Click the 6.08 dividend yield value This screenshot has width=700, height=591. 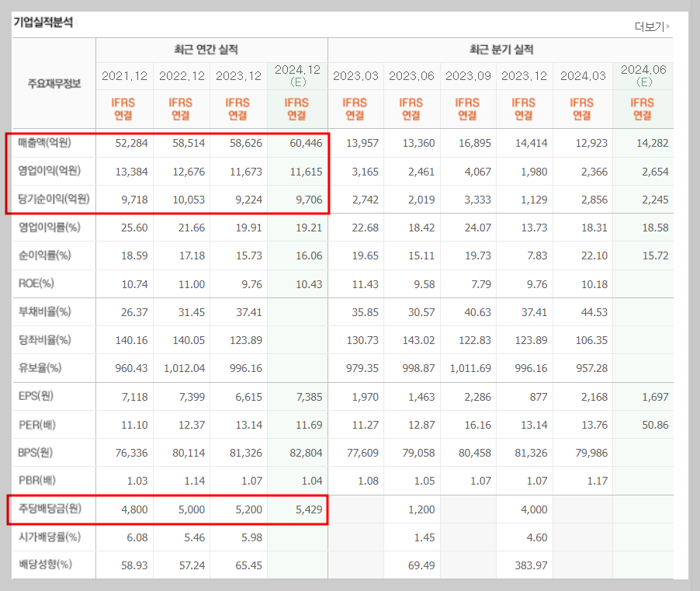click(137, 538)
